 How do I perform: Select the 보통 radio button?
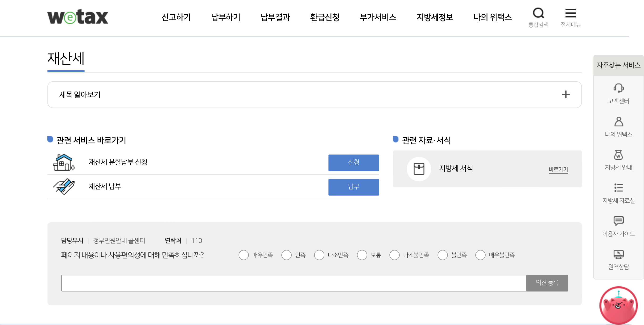click(x=362, y=255)
